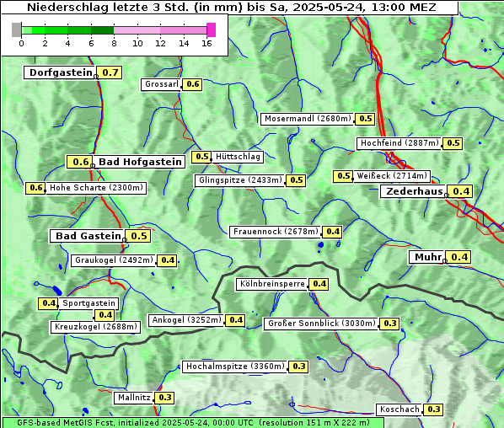Select the Großer Sonnblick (3030m) label
Image resolution: width=504 pixels, height=428 pixels.
321,324
